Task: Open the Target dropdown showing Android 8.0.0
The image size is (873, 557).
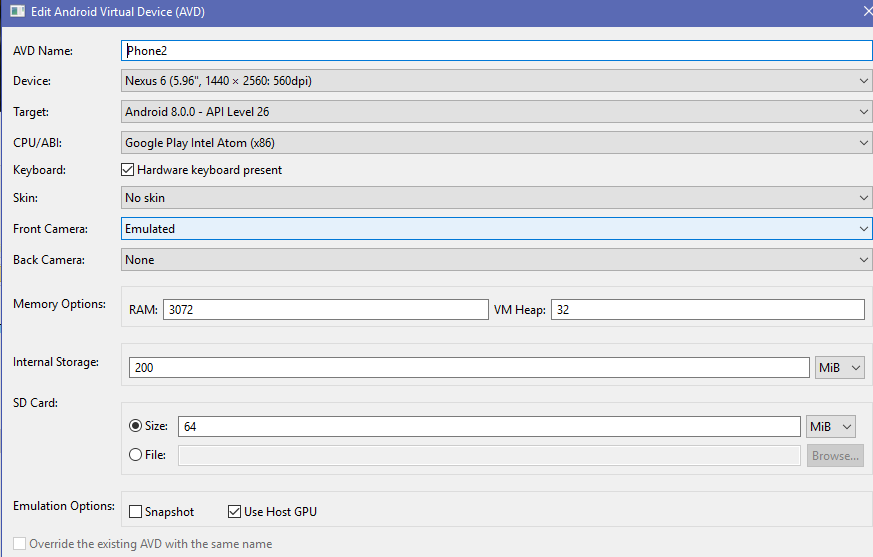Action: pos(496,112)
